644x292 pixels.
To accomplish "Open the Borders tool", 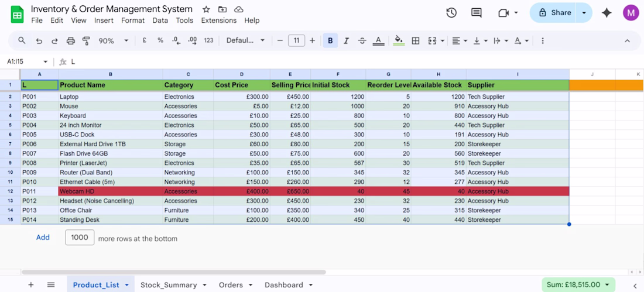I will click(416, 41).
